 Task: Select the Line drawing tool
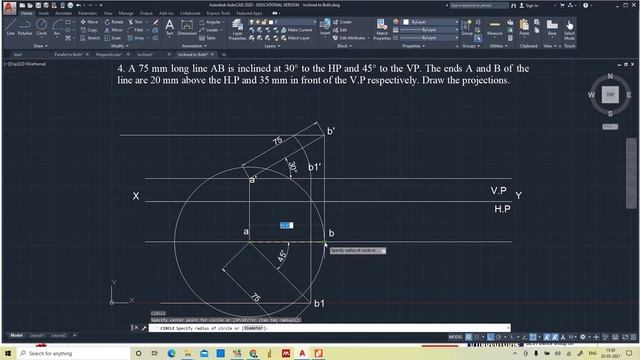pyautogui.click(x=11, y=27)
